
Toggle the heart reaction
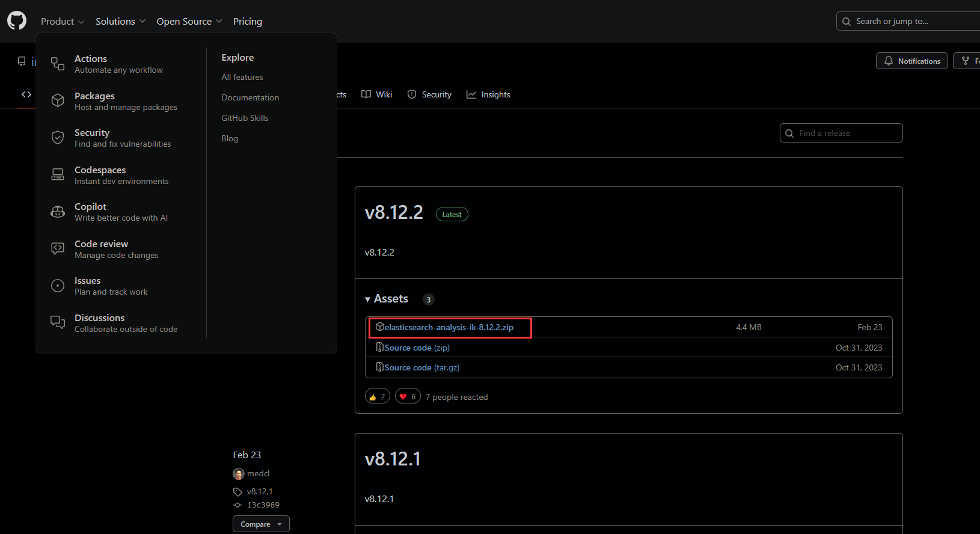tap(408, 396)
